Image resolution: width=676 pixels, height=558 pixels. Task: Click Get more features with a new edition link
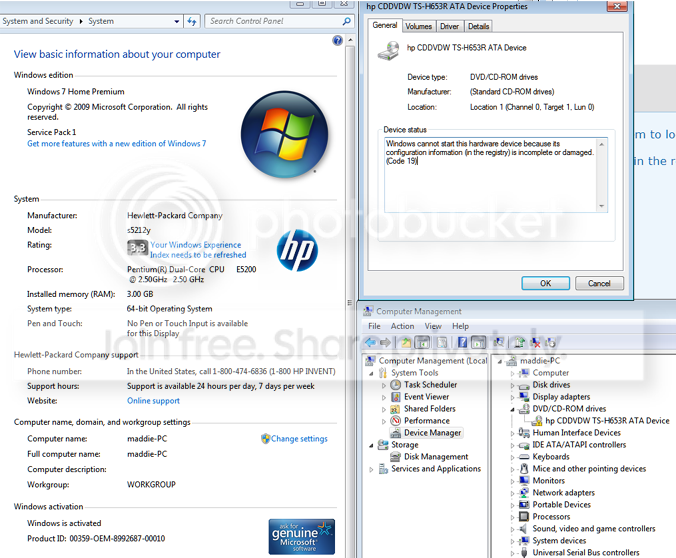(x=116, y=144)
